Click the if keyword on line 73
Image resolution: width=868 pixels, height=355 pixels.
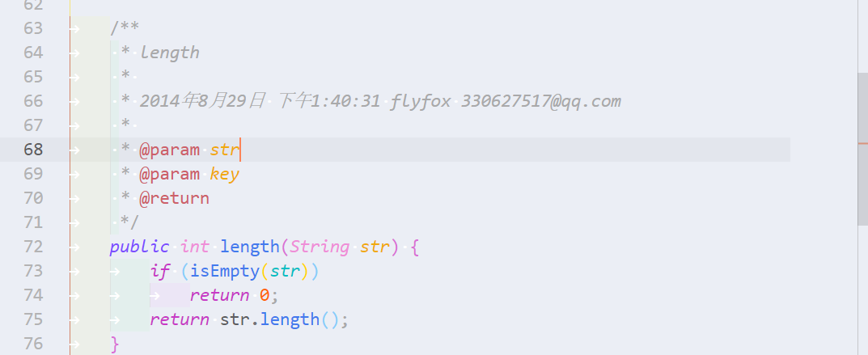pyautogui.click(x=159, y=271)
